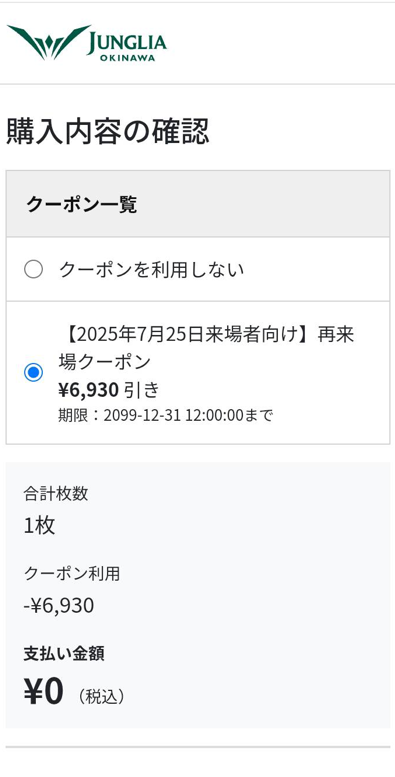Click the 支払い金額 label

pyautogui.click(x=64, y=654)
